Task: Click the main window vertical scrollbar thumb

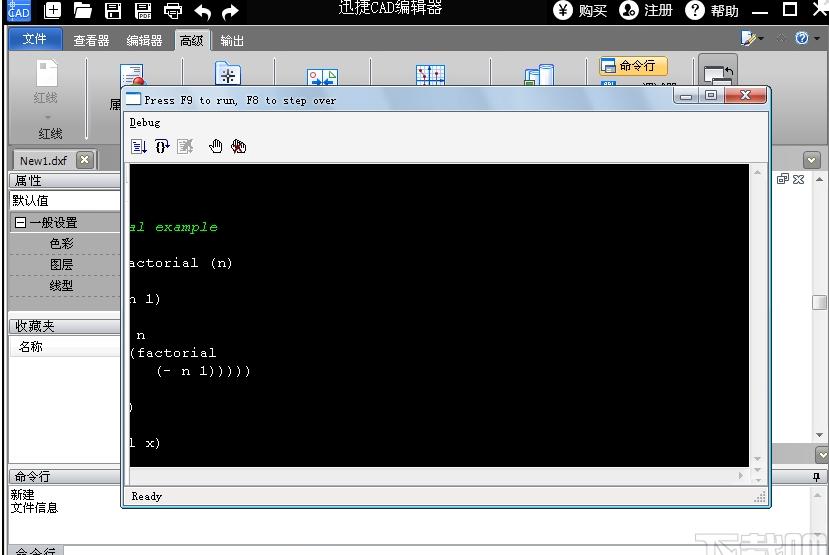Action: [819, 302]
